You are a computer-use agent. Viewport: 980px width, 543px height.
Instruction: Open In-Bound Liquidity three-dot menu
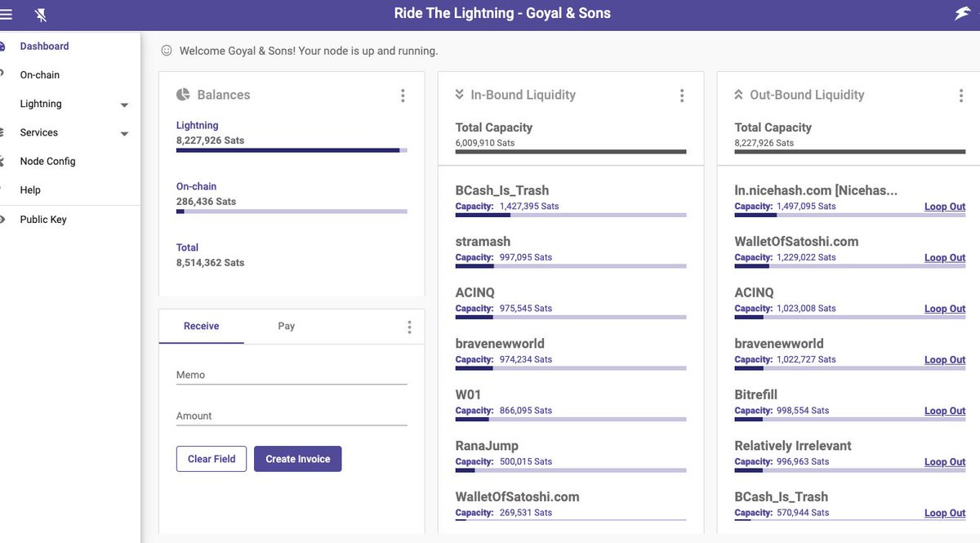coord(682,96)
